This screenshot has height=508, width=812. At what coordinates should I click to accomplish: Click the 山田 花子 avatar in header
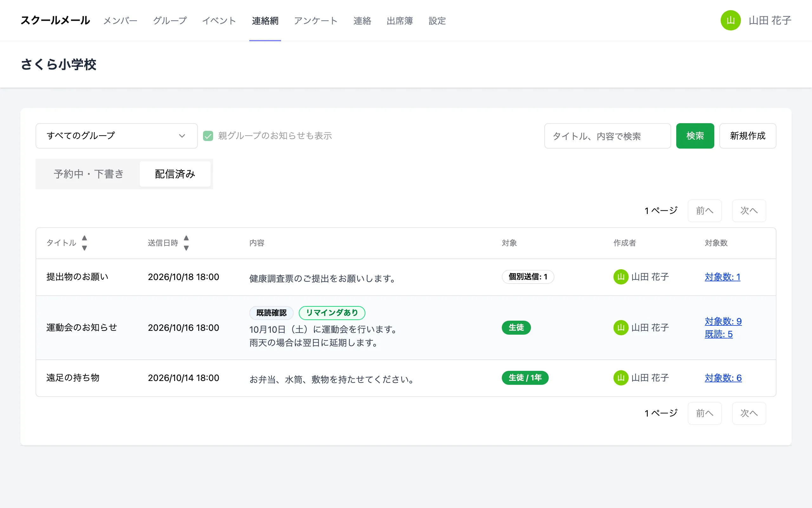(730, 21)
